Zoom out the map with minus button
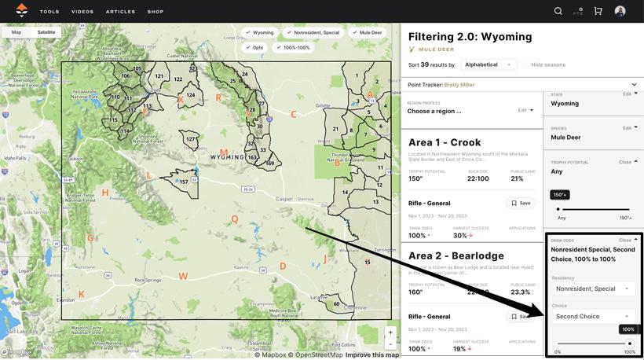The height and width of the screenshot is (360, 644). point(390,343)
